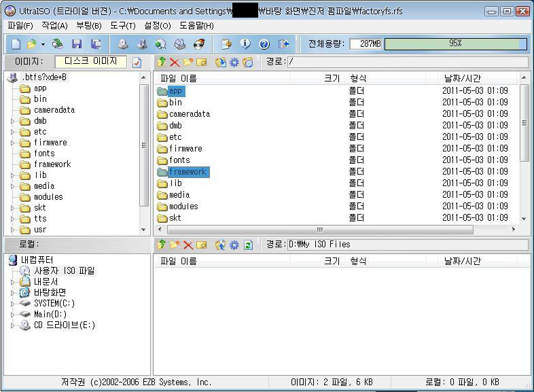
Task: Click the Info 'i' toolbar icon
Action: click(x=245, y=44)
